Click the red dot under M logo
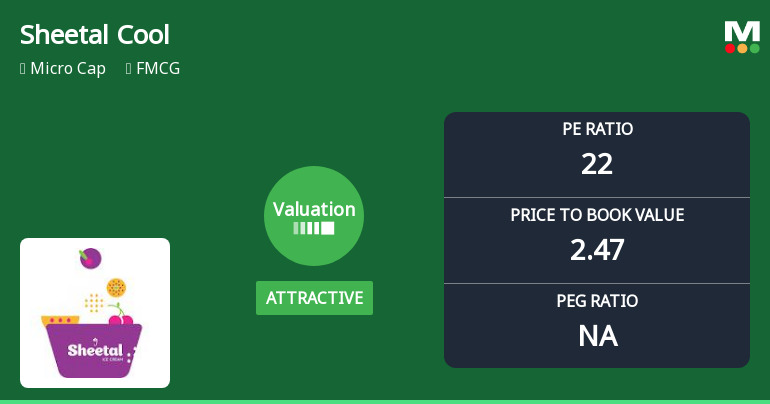Screen dimensions: 770x404 (730, 48)
